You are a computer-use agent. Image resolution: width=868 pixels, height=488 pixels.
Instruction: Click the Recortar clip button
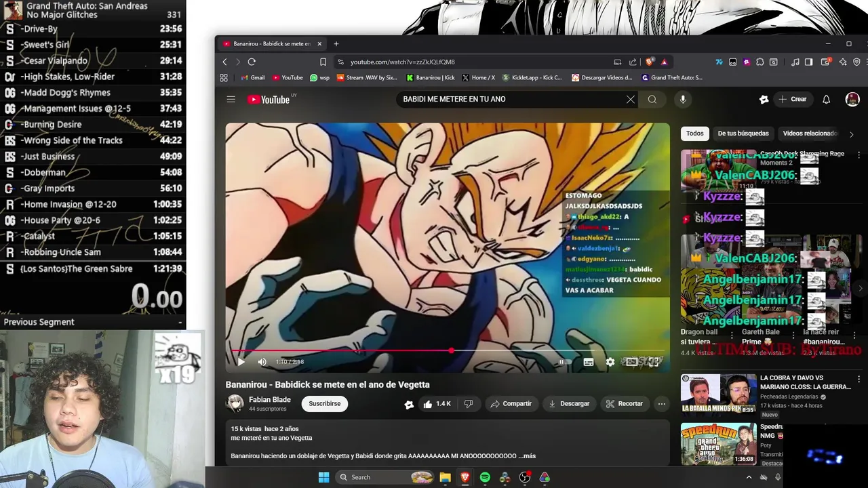[x=624, y=403]
